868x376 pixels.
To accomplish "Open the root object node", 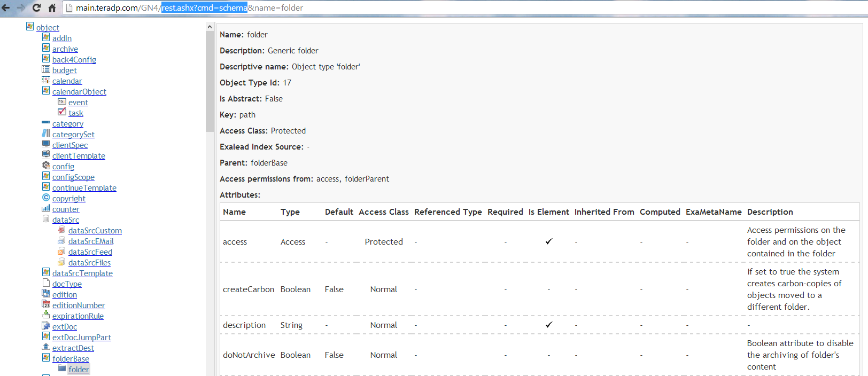I will (x=48, y=28).
